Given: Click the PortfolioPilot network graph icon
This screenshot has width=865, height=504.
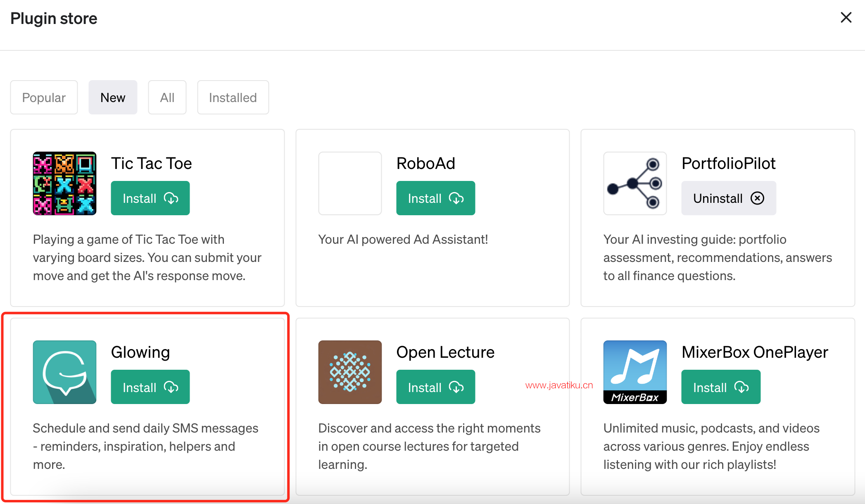Looking at the screenshot, I should pos(635,183).
